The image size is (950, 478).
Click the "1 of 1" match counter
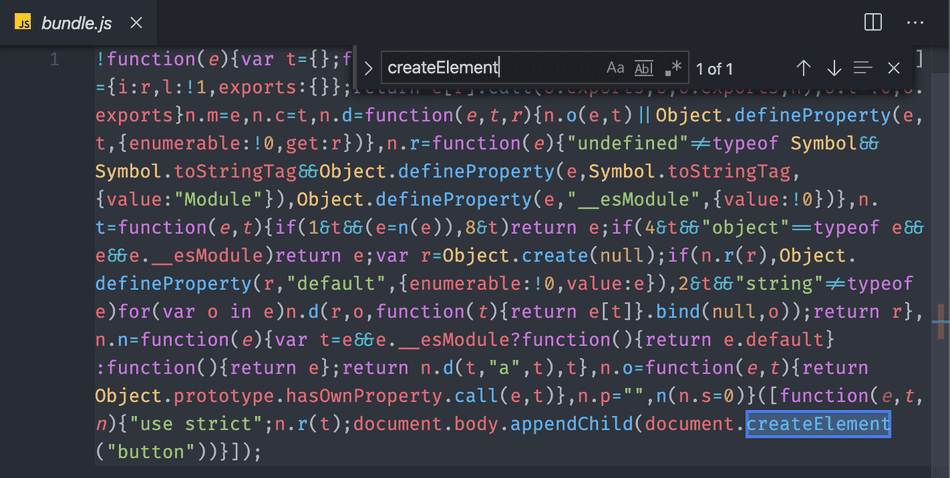coord(715,69)
